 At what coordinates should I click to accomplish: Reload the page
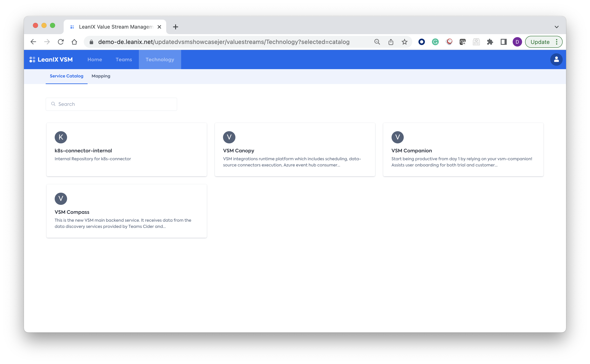61,42
